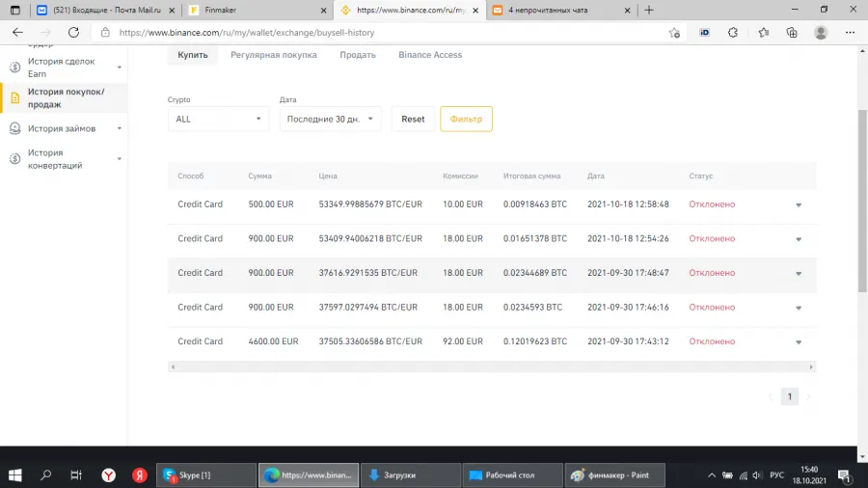Viewport: 868px width, 488px height.
Task: Expand the 12:58:48 transaction row
Action: point(799,204)
